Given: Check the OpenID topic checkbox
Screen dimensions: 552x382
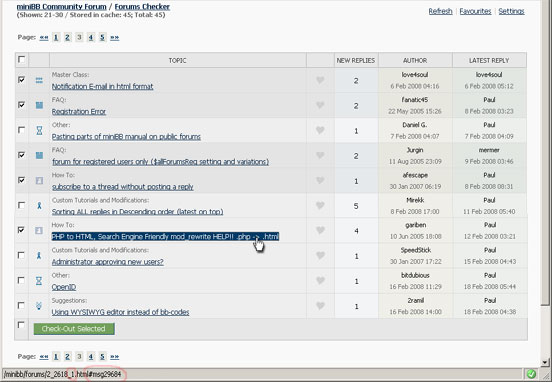Looking at the screenshot, I should coord(21,280).
